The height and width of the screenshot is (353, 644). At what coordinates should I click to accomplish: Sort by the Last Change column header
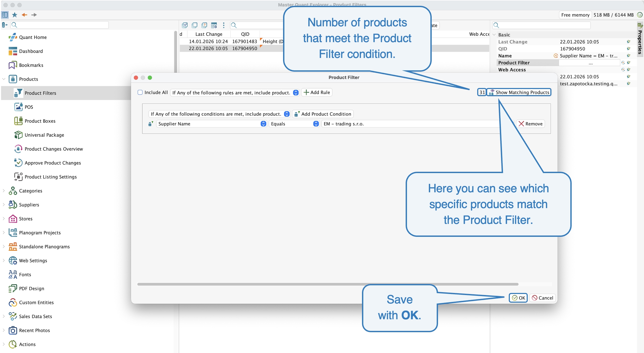coord(209,34)
